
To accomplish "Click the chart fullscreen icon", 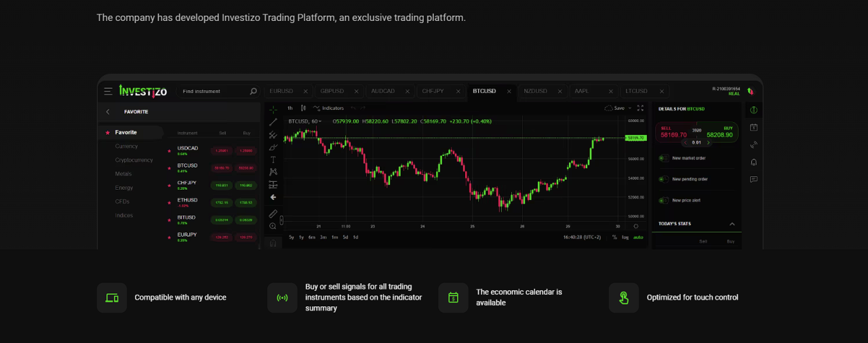I will point(640,108).
